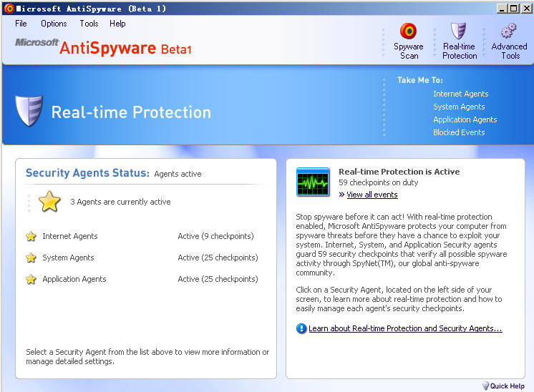The height and width of the screenshot is (392, 534).
Task: Open the Help menu
Action: [x=117, y=24]
